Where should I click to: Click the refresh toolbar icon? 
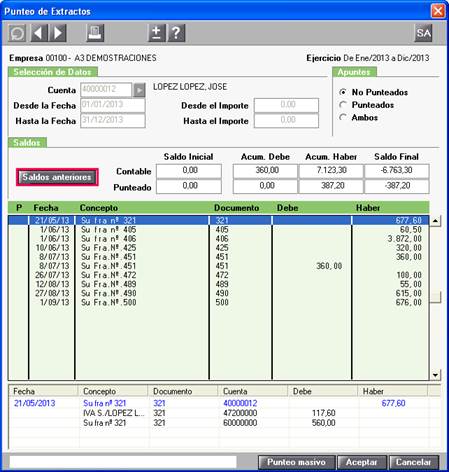coord(17,33)
